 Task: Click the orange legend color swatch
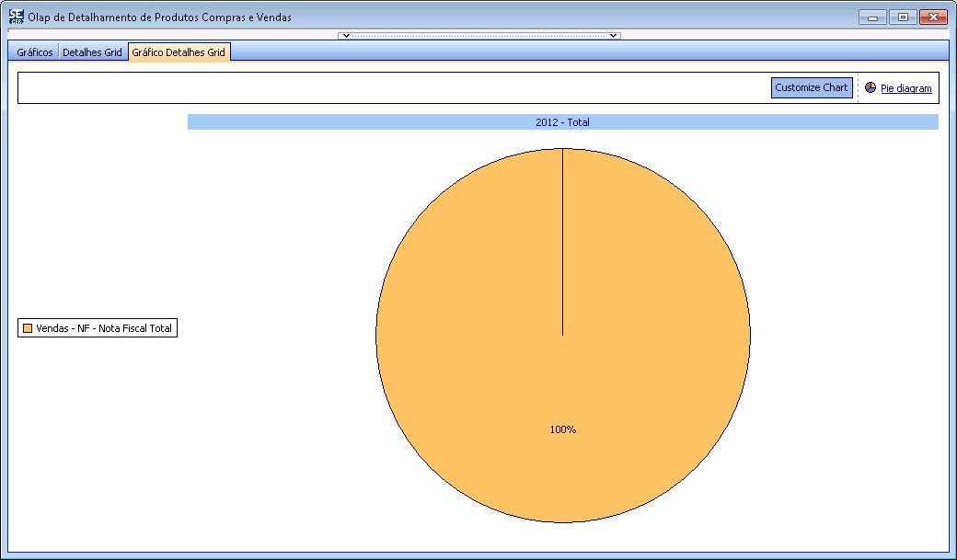coord(28,328)
